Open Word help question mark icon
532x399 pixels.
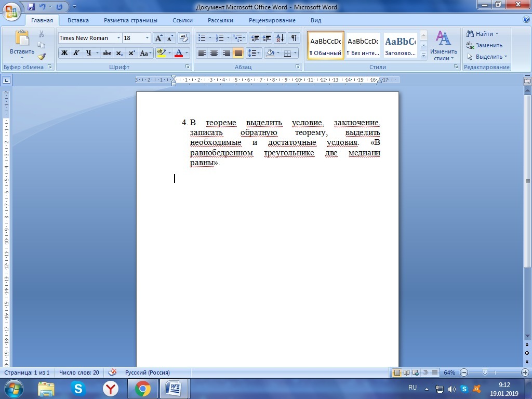pyautogui.click(x=526, y=20)
